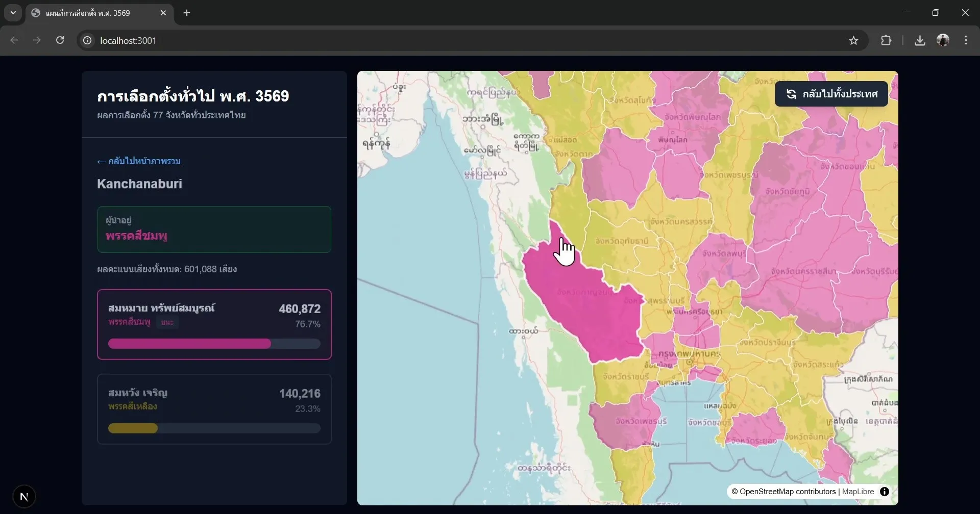Open the MapLibre attribution link
Image resolution: width=980 pixels, height=514 pixels.
(x=857, y=492)
